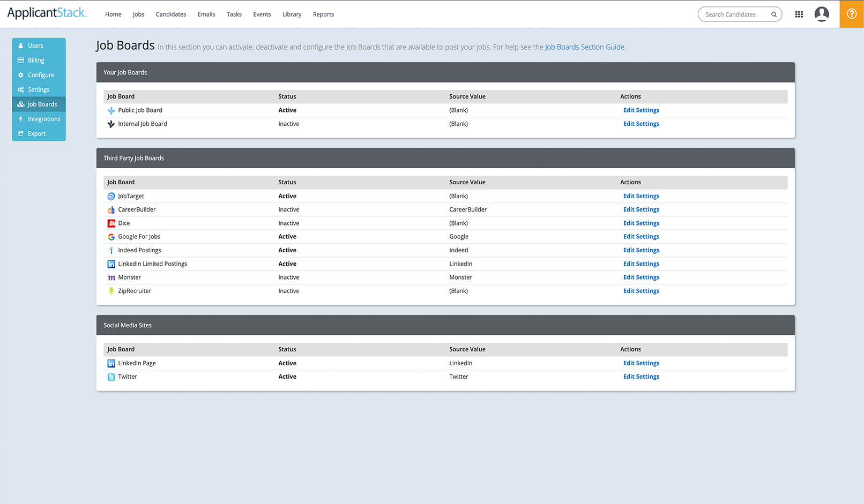This screenshot has height=504, width=864.
Task: Click the 'Internal Job Board' row name
Action: point(143,124)
